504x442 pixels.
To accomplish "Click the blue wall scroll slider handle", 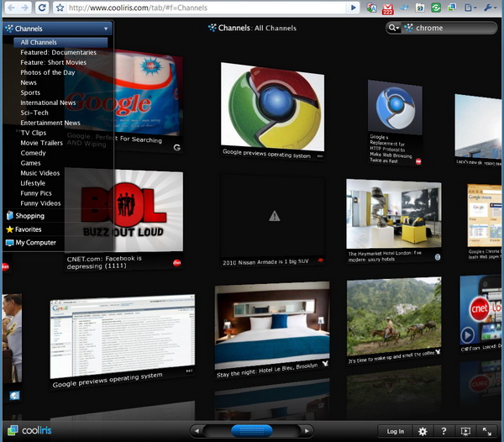I will pyautogui.click(x=252, y=431).
